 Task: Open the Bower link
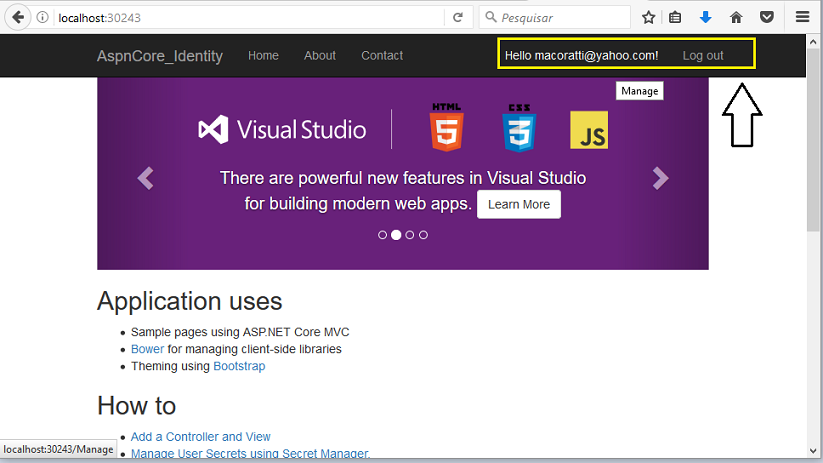(147, 349)
